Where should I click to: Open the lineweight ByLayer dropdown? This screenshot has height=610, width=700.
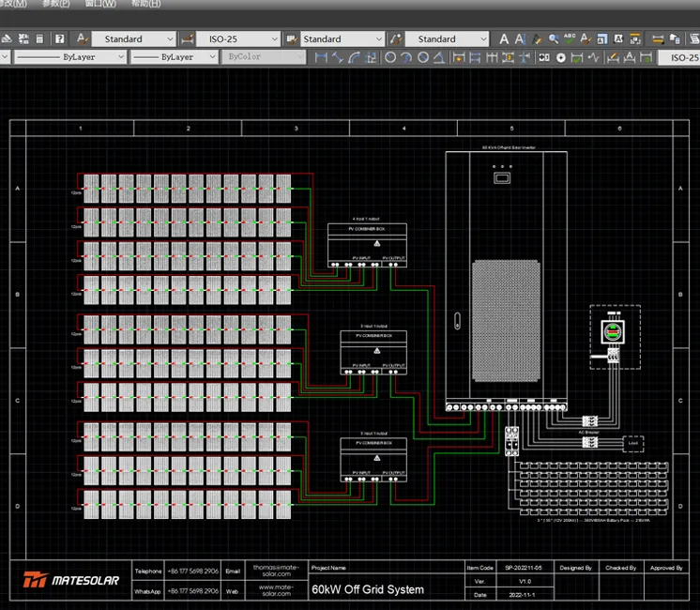(x=214, y=57)
